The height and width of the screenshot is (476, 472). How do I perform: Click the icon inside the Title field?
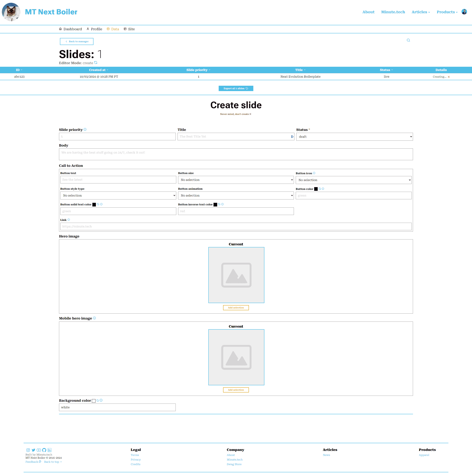292,136
